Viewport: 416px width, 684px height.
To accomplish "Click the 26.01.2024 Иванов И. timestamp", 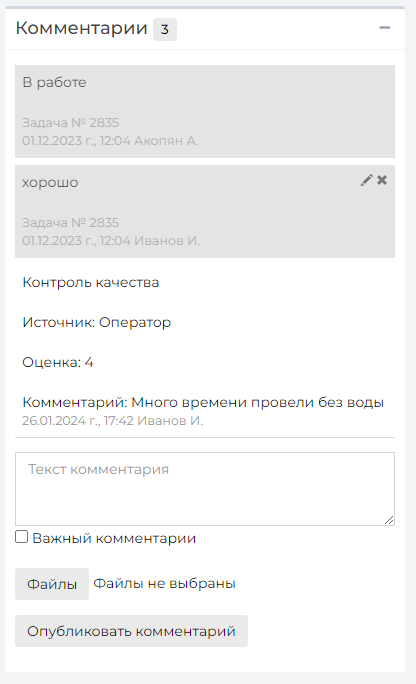I will pos(113,421).
